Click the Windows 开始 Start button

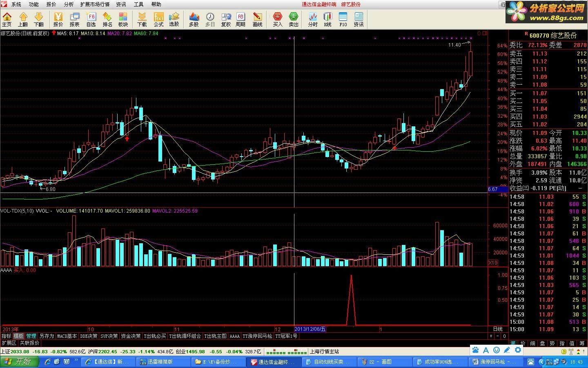pos(20,361)
